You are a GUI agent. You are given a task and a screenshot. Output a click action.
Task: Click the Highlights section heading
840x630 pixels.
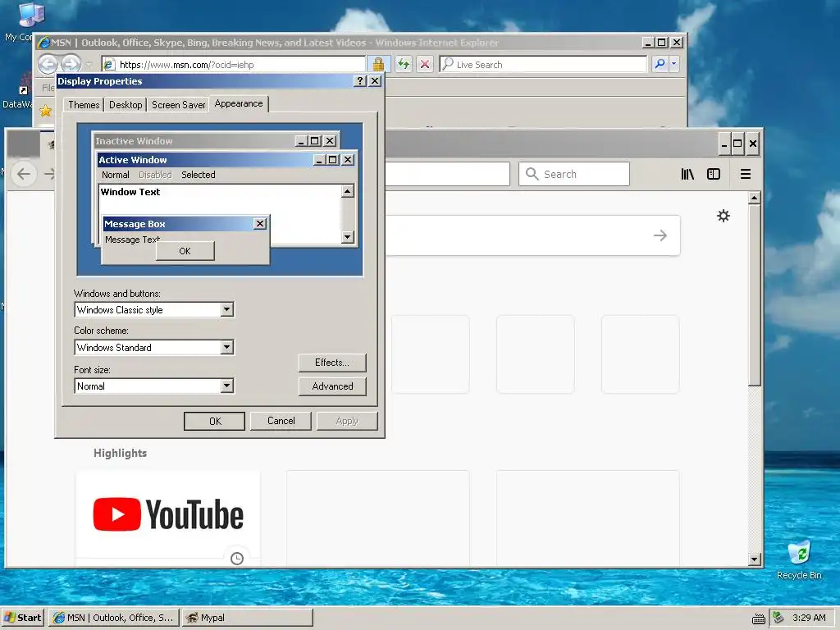[120, 453]
